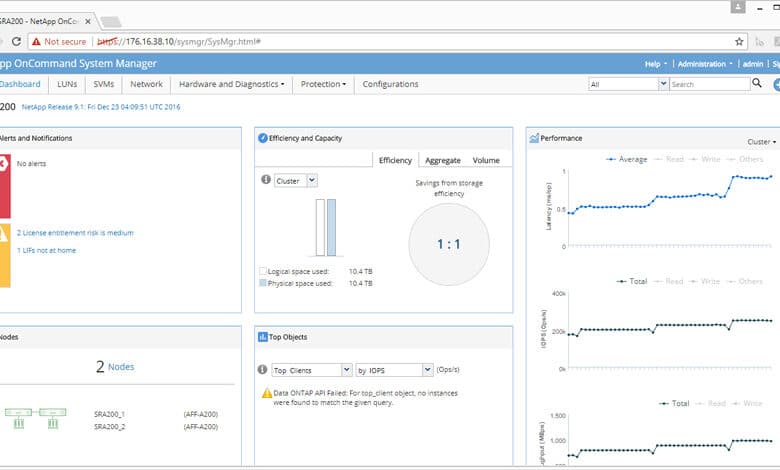This screenshot has width=780, height=470.
Task: Go to the Dashboard tab
Action: tap(20, 84)
